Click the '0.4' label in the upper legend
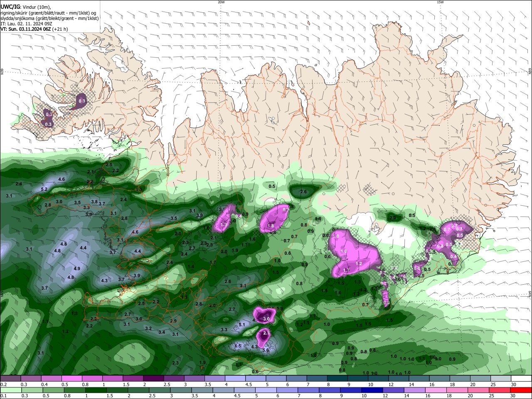 [x=44, y=384]
